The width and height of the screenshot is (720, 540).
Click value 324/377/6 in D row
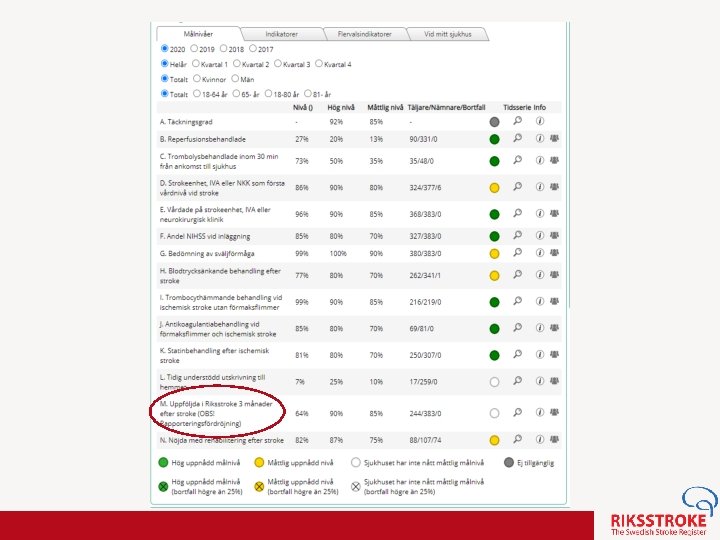425,188
